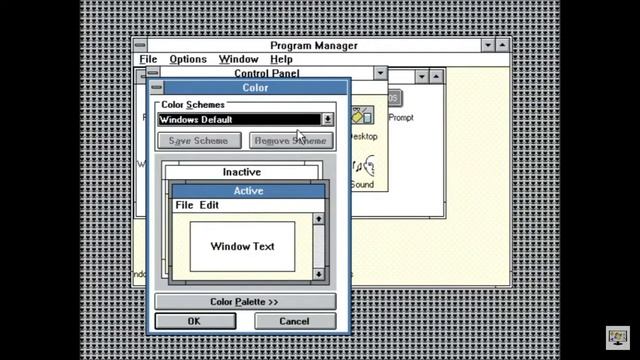Open the Control Panel control menu box

pos(153,73)
